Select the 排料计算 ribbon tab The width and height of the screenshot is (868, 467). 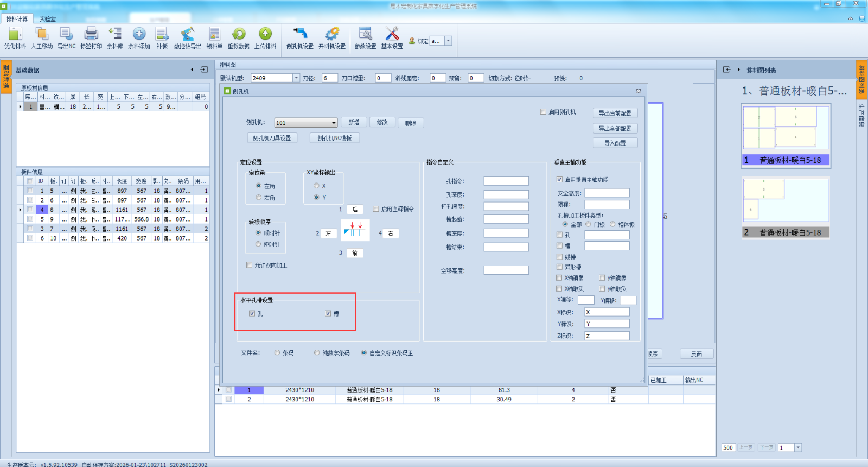17,19
